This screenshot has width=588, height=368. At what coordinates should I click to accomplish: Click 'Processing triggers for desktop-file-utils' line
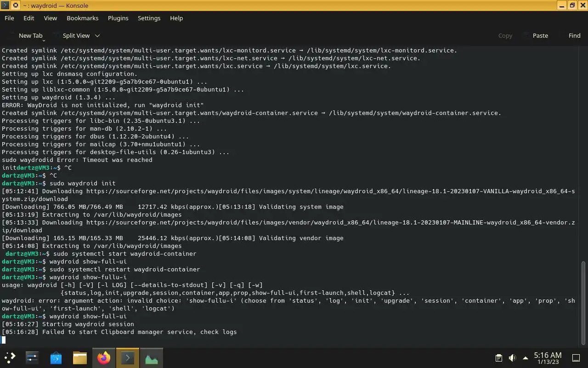(x=116, y=152)
